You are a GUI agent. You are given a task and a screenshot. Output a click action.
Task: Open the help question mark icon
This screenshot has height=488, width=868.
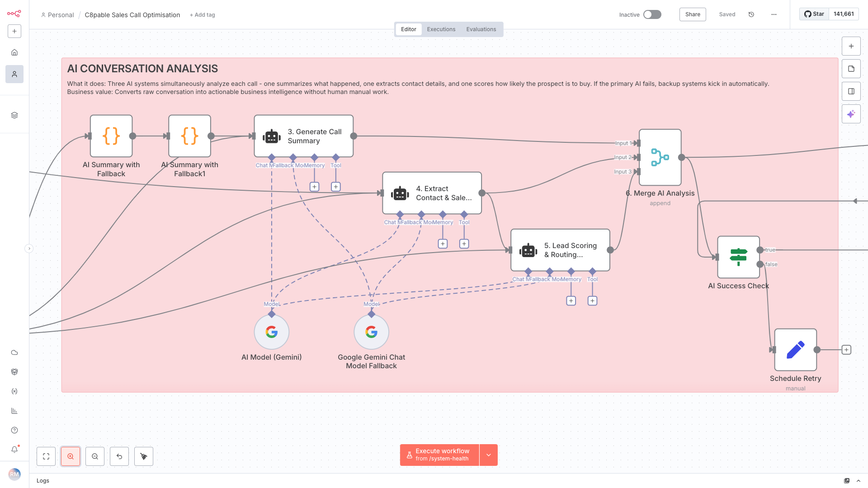point(14,430)
